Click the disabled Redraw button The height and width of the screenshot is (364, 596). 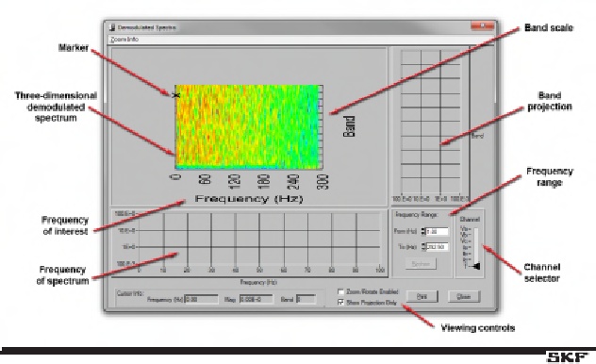(421, 264)
